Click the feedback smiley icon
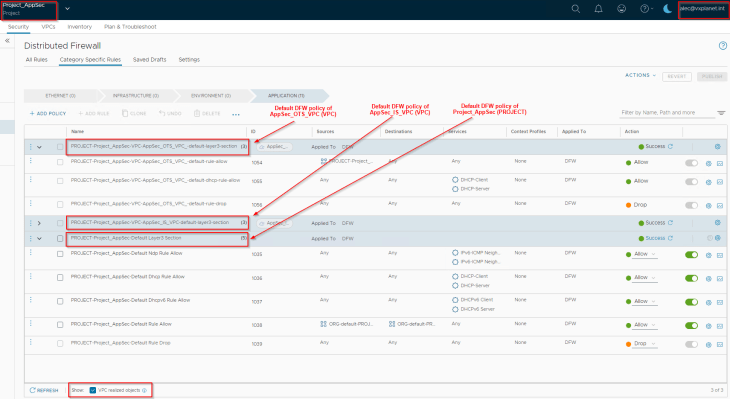The image size is (730, 399). click(622, 9)
